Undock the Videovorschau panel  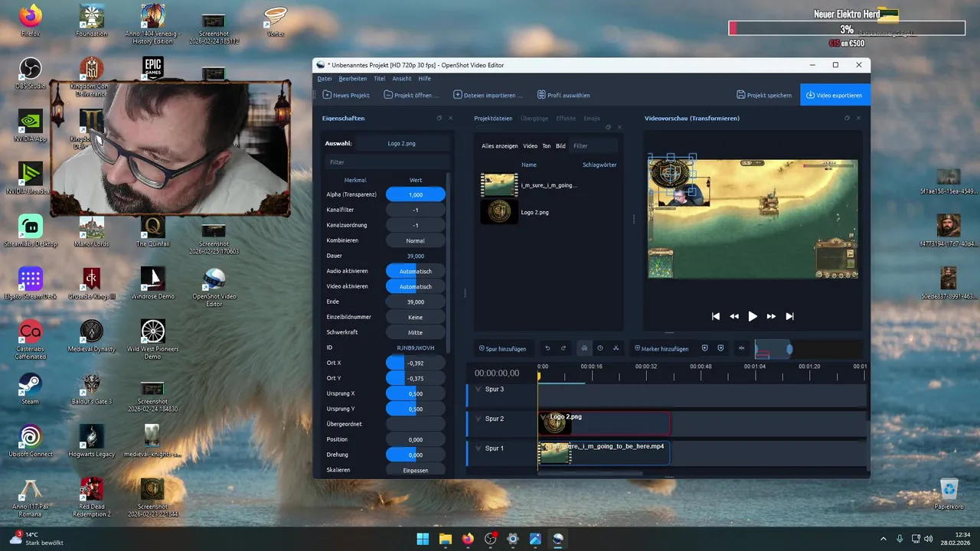(x=848, y=119)
